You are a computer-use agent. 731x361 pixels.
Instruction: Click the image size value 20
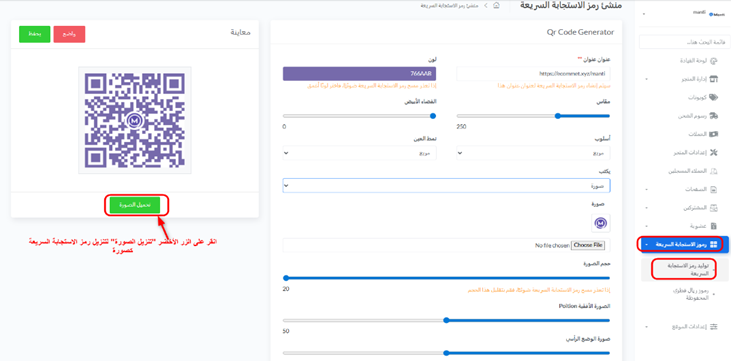point(286,289)
